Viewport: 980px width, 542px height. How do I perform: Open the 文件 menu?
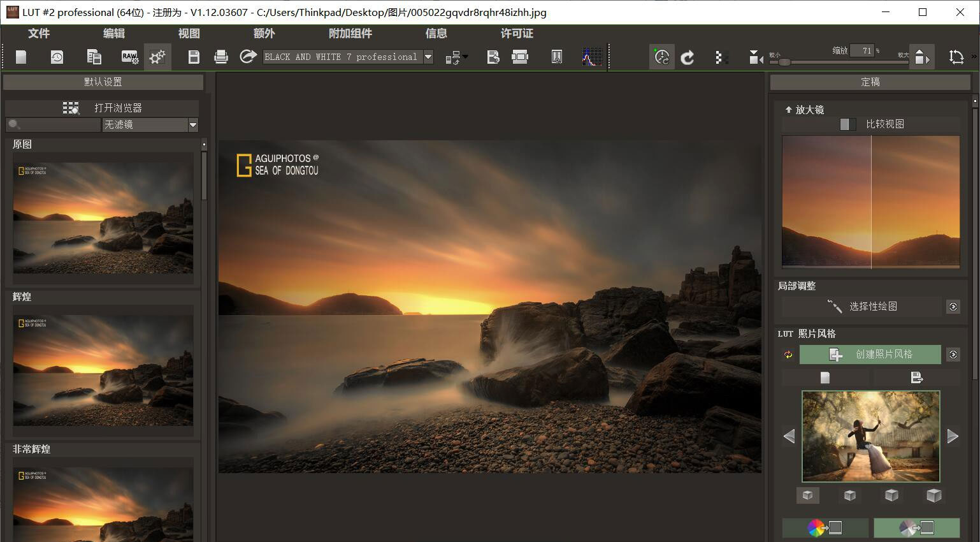tap(39, 33)
